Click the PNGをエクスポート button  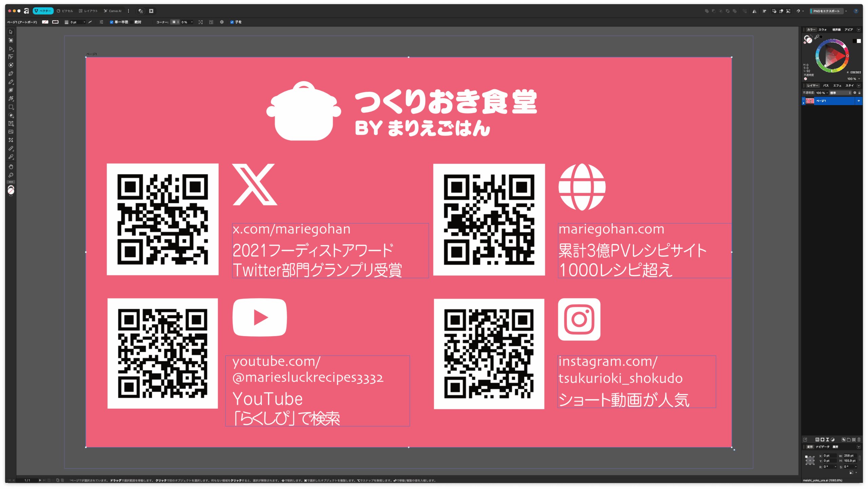[x=826, y=11]
